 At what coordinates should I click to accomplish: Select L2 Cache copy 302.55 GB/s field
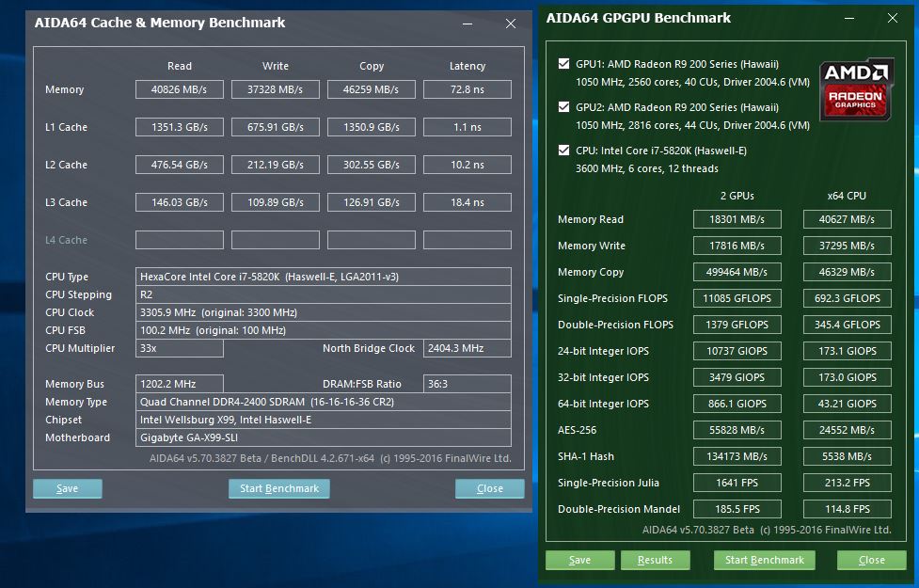coord(371,165)
